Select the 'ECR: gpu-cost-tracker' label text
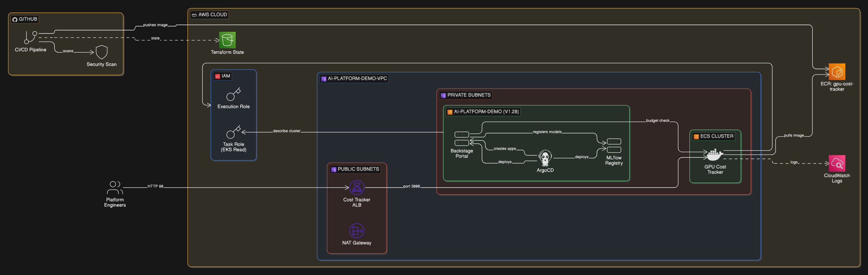The width and height of the screenshot is (868, 275). coord(837,86)
